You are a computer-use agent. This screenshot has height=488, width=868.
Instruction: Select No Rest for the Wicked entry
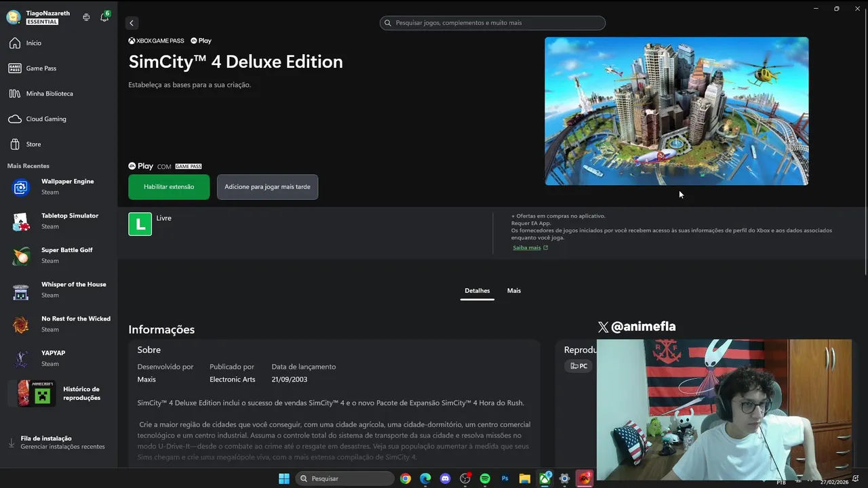[58, 324]
